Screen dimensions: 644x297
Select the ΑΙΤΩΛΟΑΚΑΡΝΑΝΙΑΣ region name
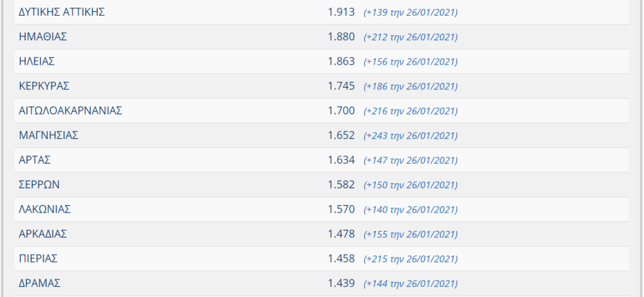coord(70,111)
